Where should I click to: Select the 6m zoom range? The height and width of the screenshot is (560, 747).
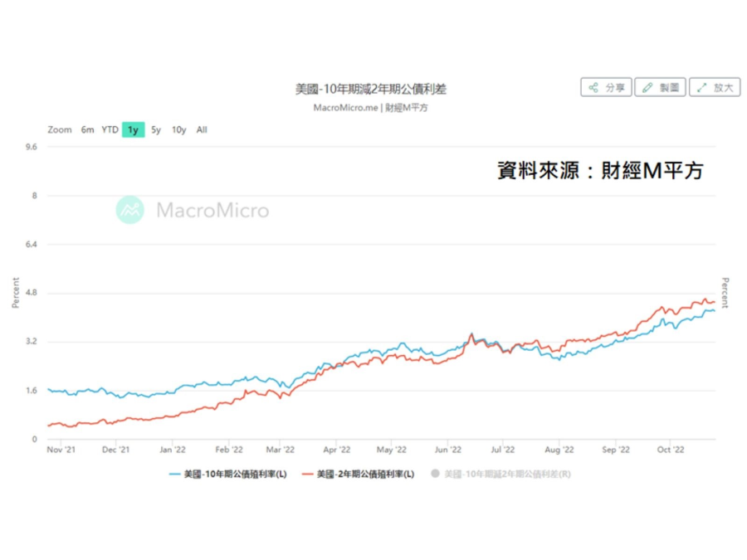[87, 129]
